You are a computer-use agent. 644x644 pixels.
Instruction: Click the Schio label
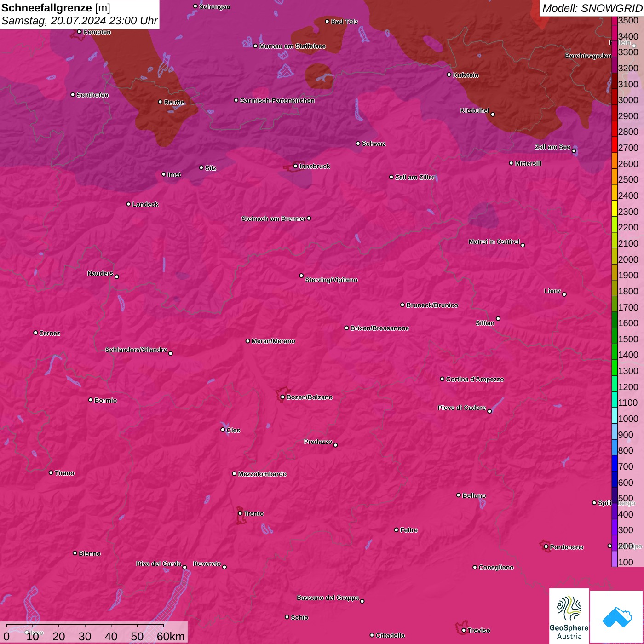299,617
